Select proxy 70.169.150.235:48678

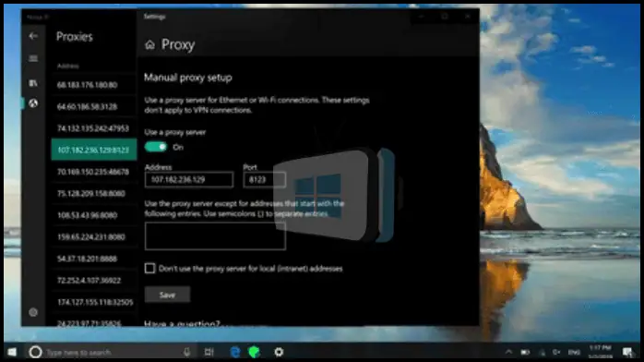93,172
